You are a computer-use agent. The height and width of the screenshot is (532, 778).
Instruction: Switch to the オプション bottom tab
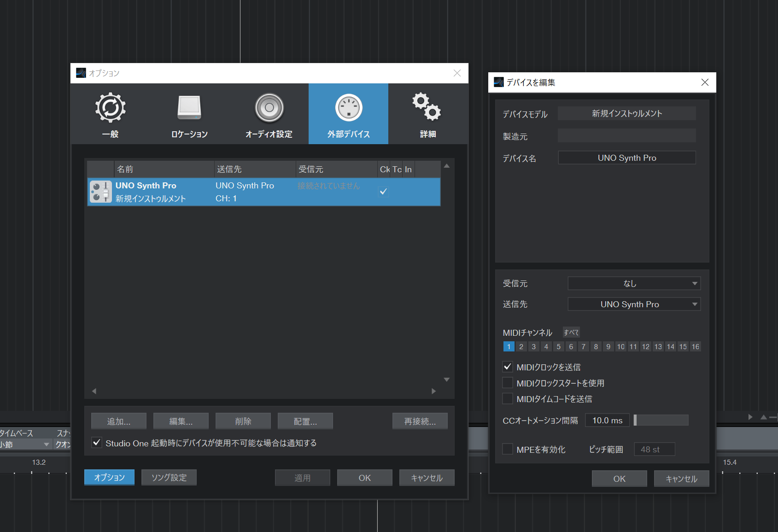[x=110, y=477]
